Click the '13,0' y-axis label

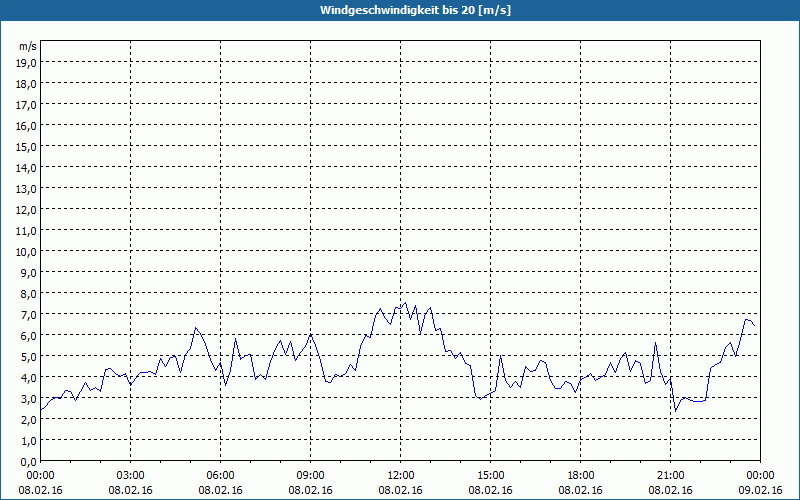pyautogui.click(x=26, y=189)
